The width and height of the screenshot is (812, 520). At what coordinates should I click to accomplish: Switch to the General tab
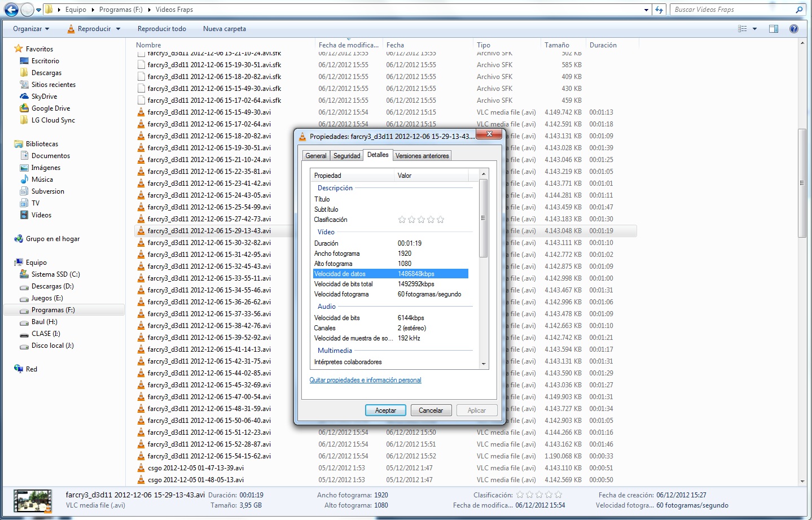[316, 156]
